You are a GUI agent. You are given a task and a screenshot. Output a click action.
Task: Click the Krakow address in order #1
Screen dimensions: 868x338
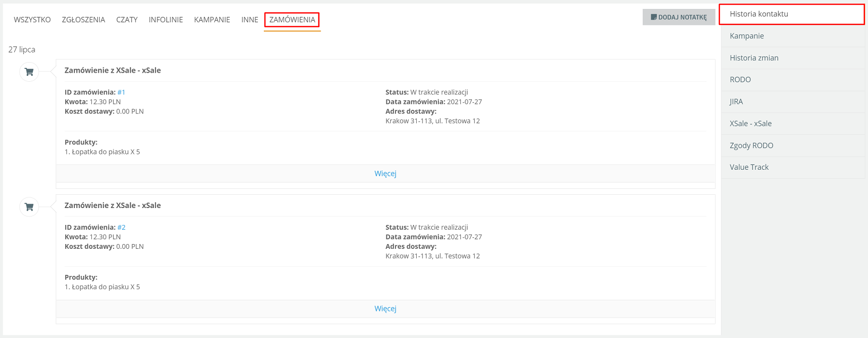(433, 121)
